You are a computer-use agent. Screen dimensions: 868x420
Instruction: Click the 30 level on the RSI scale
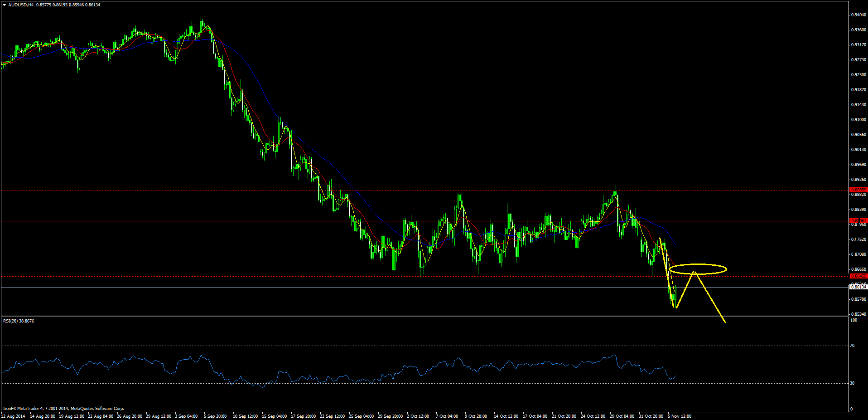tap(853, 383)
